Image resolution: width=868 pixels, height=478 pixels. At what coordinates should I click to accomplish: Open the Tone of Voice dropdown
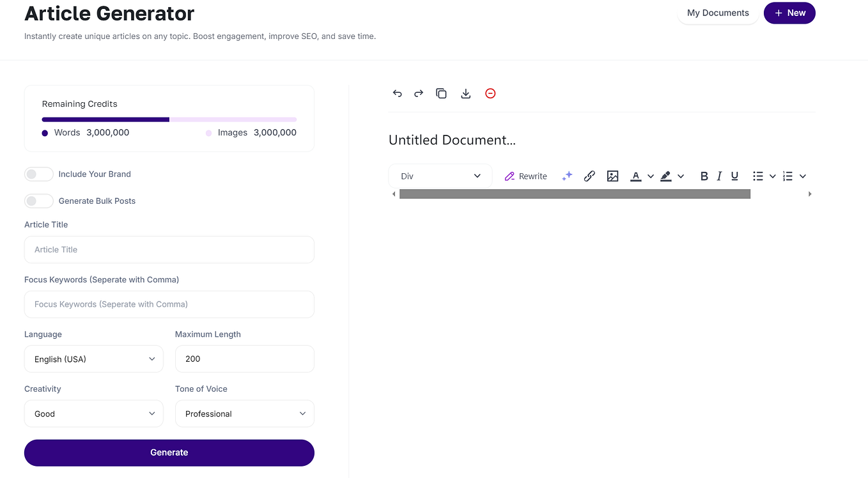pos(245,413)
